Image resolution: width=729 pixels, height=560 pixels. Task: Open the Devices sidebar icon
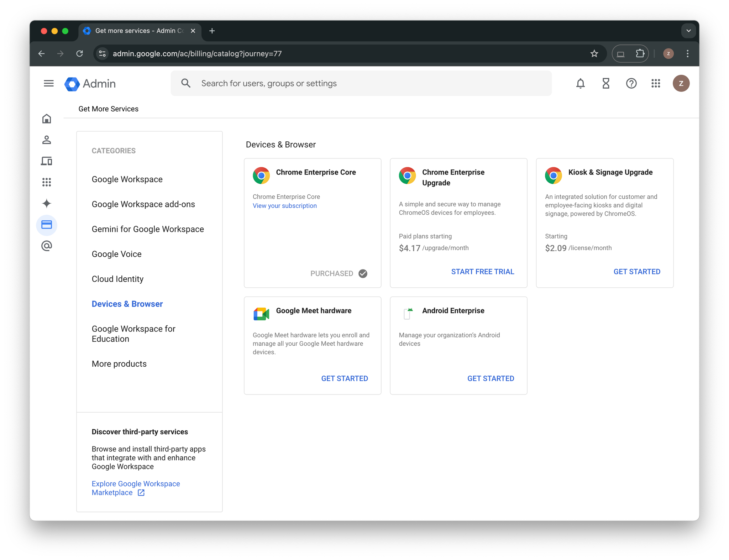[47, 161]
